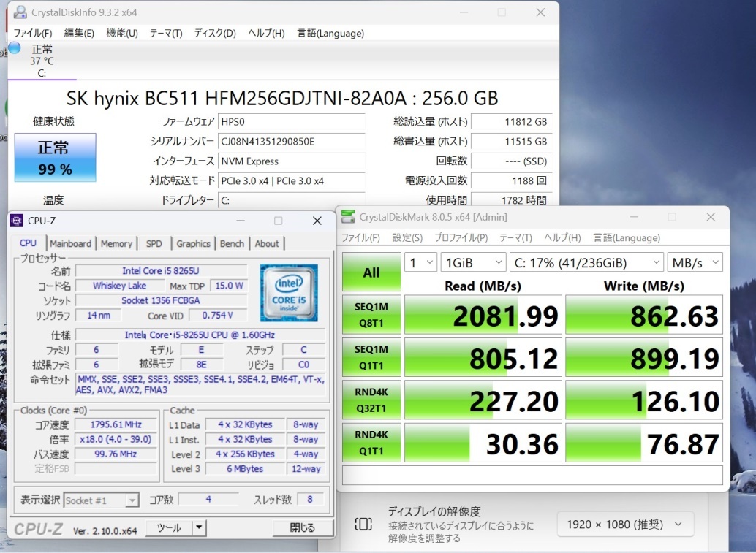The width and height of the screenshot is (756, 553).
Task: Click the CPU-Z app icon in title bar
Action: (x=16, y=221)
